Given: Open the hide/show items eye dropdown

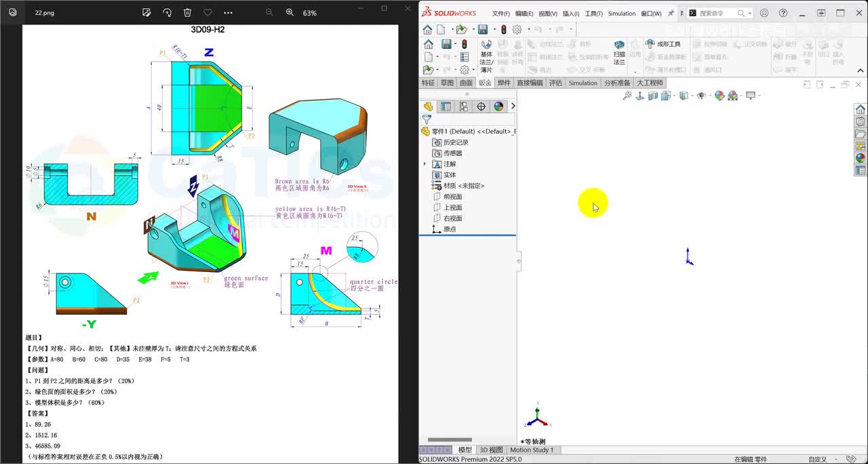Looking at the screenshot, I should click(x=703, y=96).
